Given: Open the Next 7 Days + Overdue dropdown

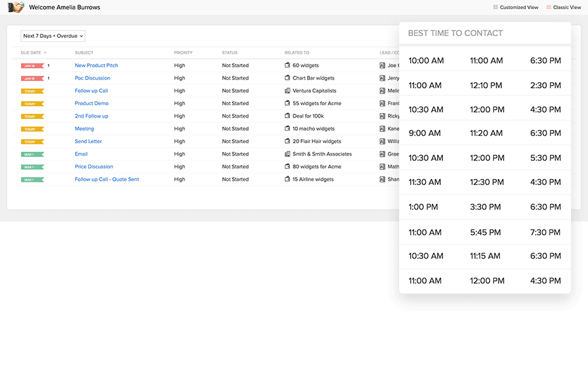Looking at the screenshot, I should pyautogui.click(x=53, y=36).
